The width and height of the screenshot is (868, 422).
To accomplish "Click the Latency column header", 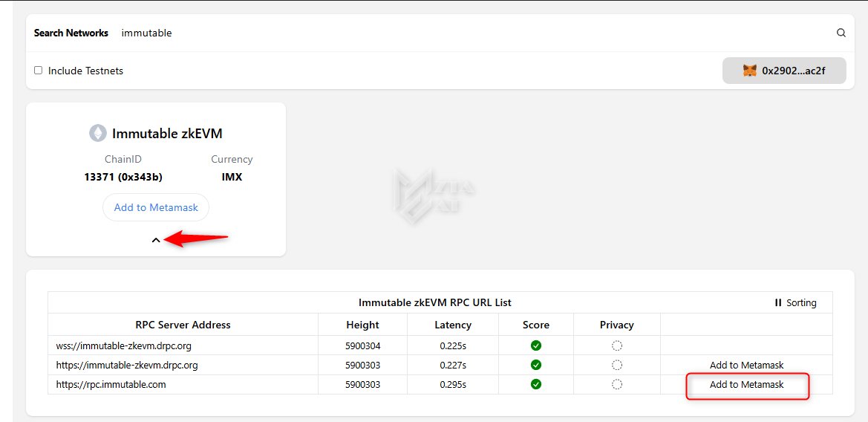I will 453,325.
